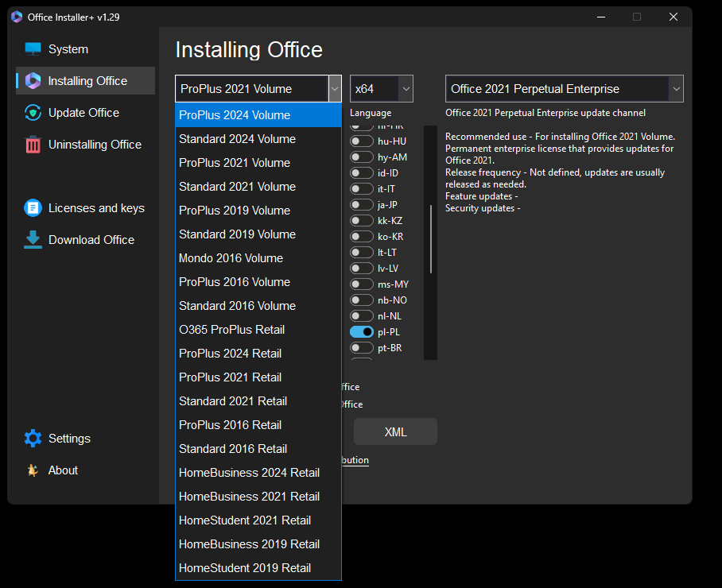Turn on the nb-NO language switch
722x588 pixels.
362,300
